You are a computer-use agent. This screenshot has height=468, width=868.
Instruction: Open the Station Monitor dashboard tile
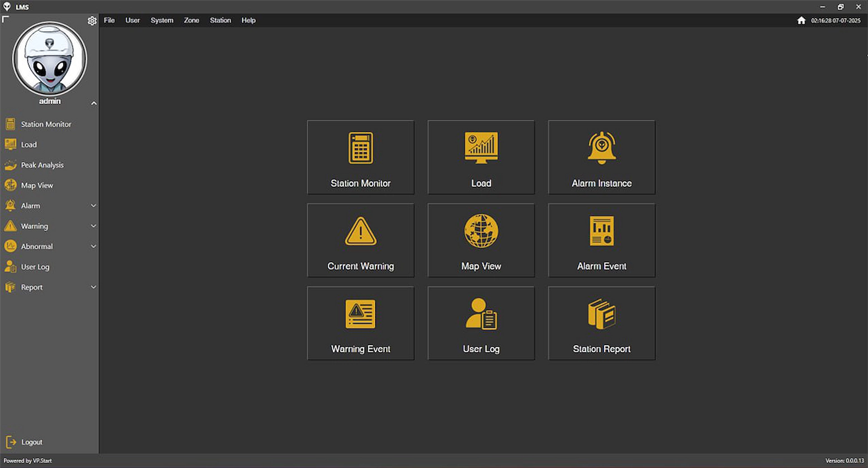[360, 157]
